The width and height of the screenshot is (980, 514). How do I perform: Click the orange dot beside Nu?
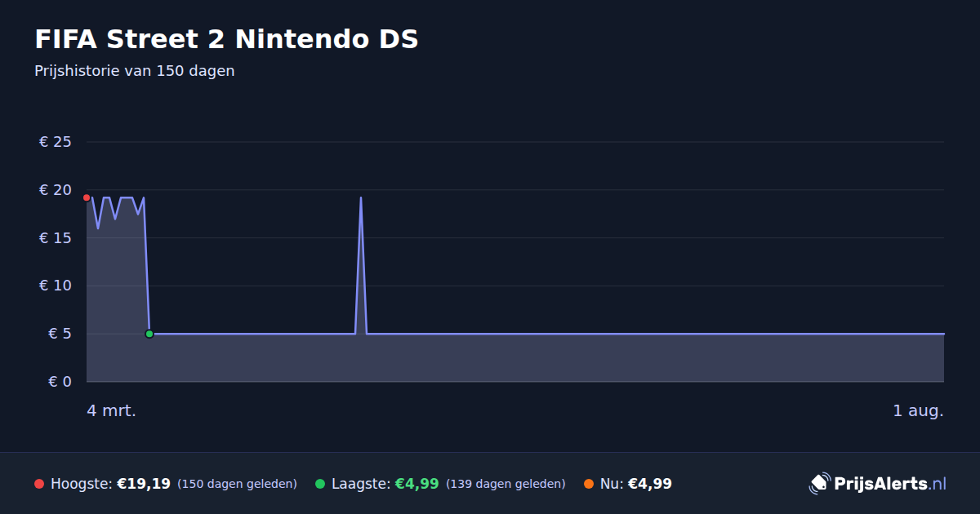(x=589, y=484)
